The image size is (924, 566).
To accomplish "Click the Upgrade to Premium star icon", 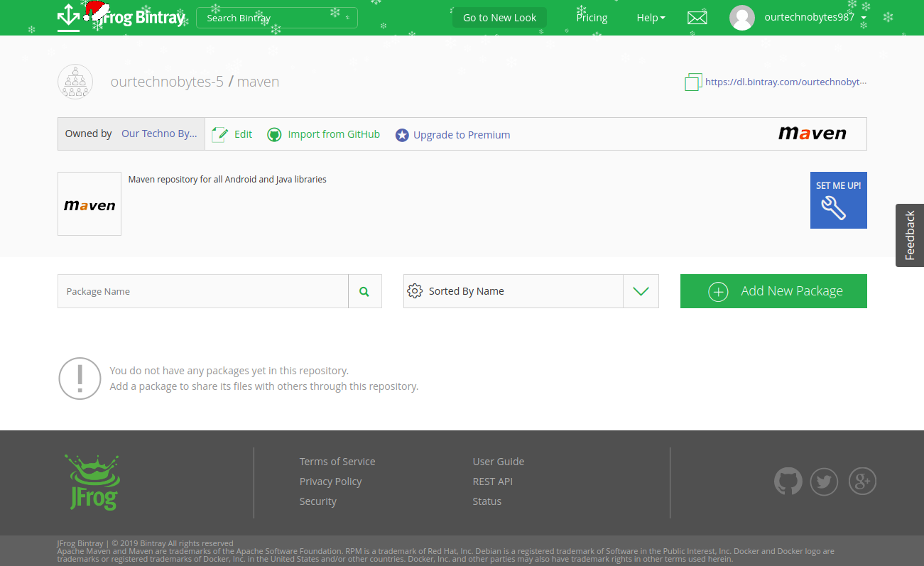I will 402,135.
